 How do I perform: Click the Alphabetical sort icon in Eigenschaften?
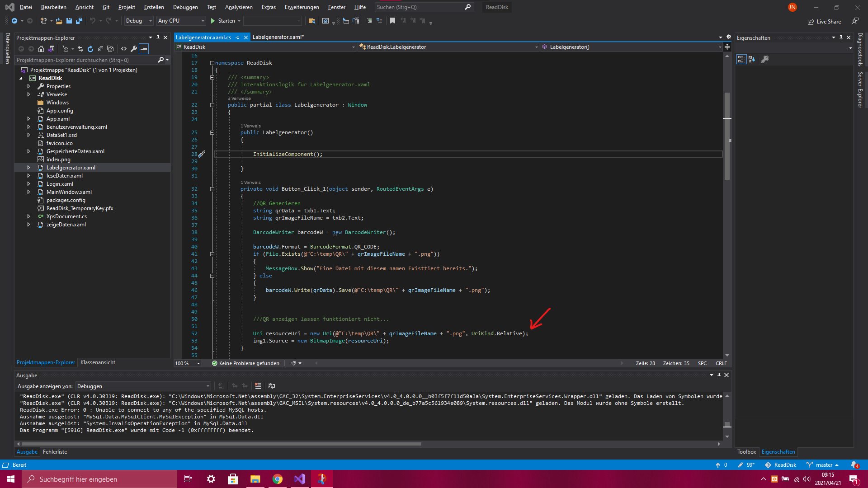click(x=752, y=59)
